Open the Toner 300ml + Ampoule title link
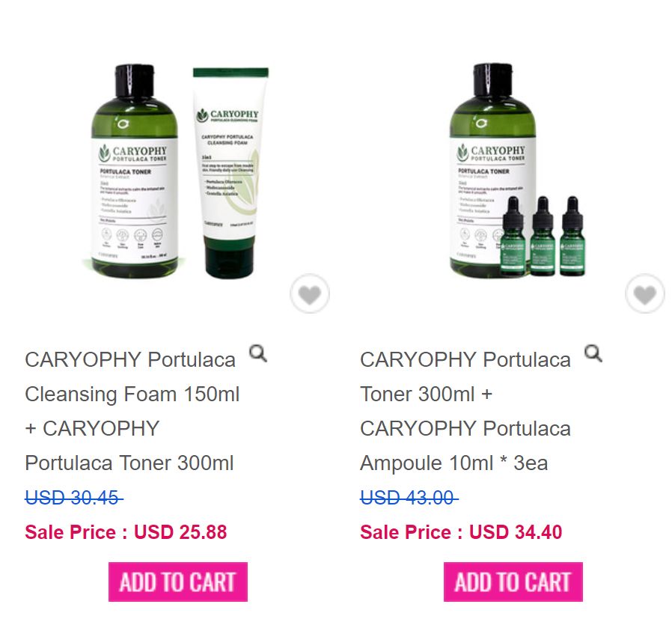The image size is (672, 634). coord(465,412)
